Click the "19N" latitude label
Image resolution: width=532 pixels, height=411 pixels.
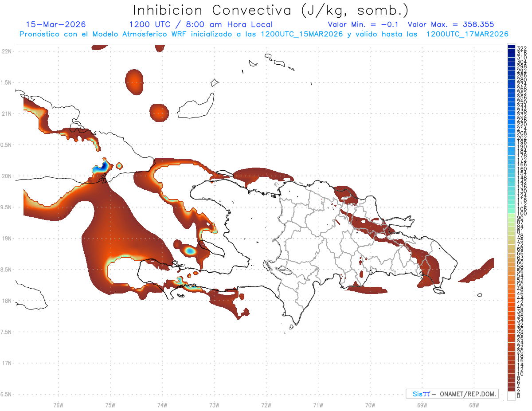(6, 238)
